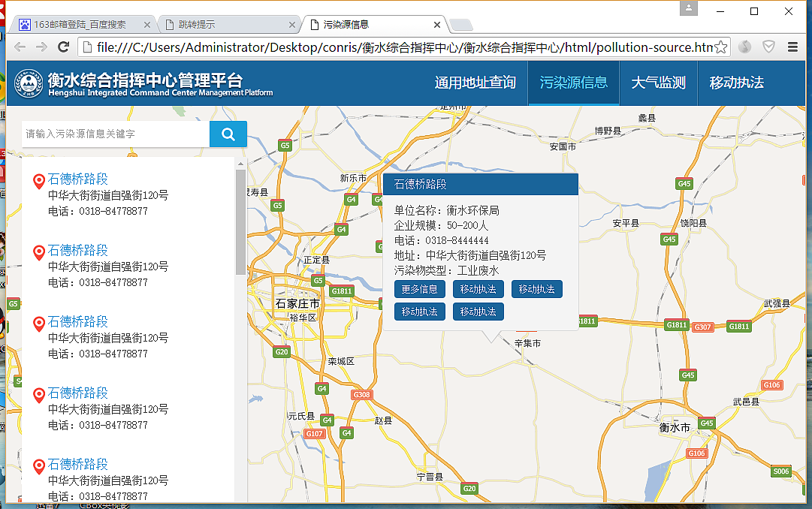The height and width of the screenshot is (509, 812).
Task: Click the red pin of fifth 石德桥路段 entry
Action: pyautogui.click(x=39, y=466)
